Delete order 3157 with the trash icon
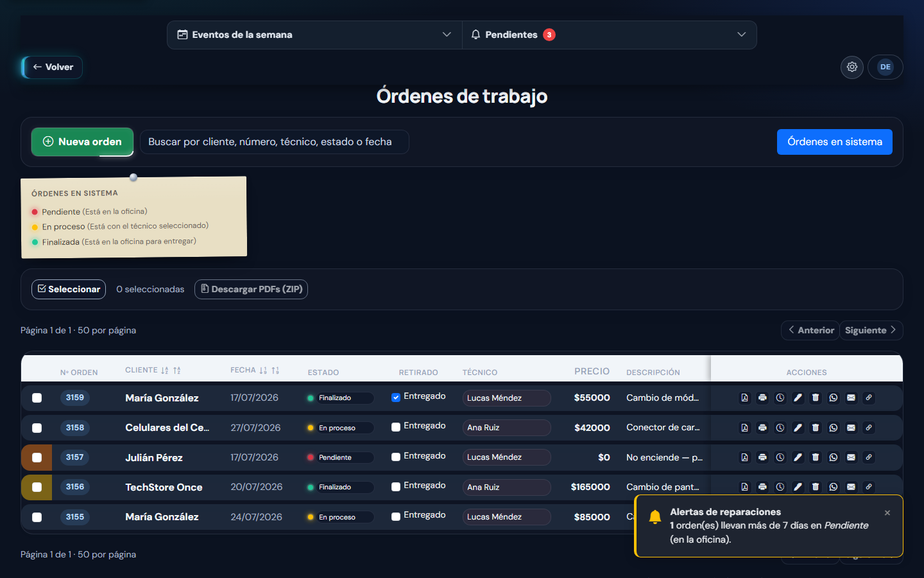 pyautogui.click(x=816, y=457)
